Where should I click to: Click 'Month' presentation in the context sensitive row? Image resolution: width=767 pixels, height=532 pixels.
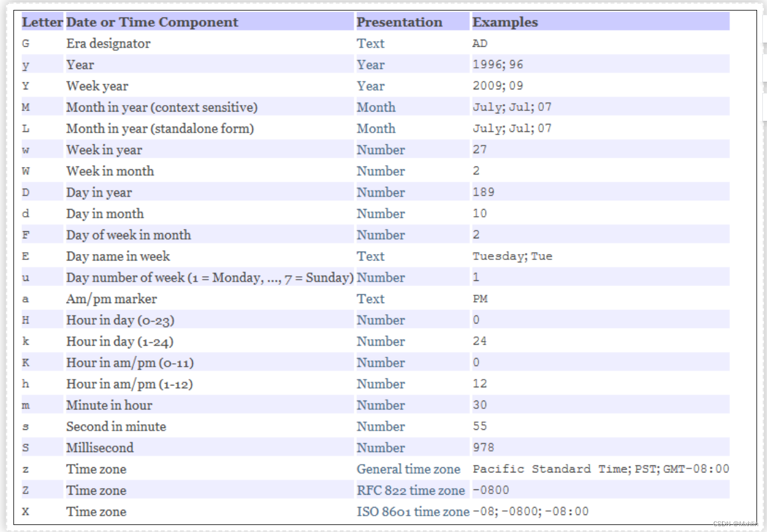(x=376, y=107)
